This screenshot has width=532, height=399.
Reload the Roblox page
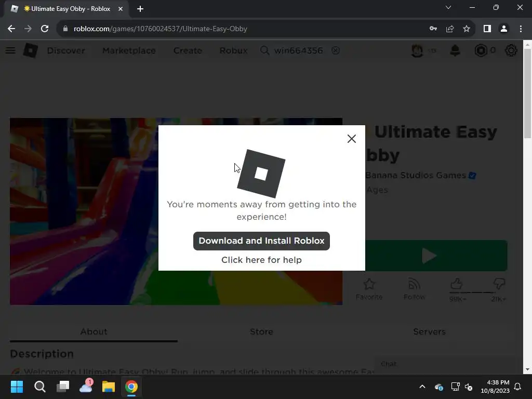tap(45, 29)
